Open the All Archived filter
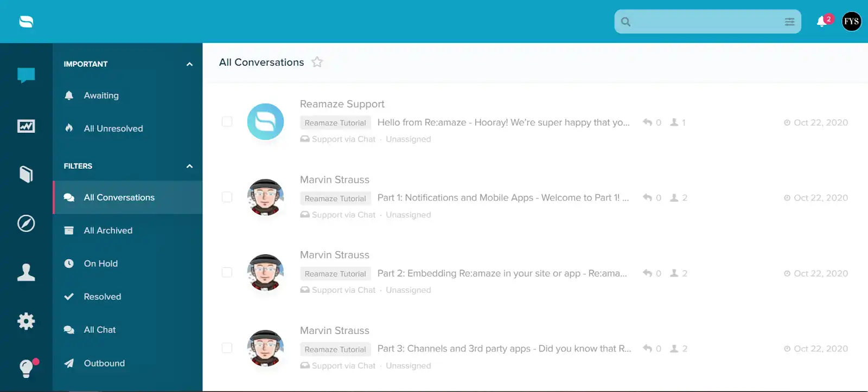This screenshot has width=868, height=392. click(x=127, y=230)
